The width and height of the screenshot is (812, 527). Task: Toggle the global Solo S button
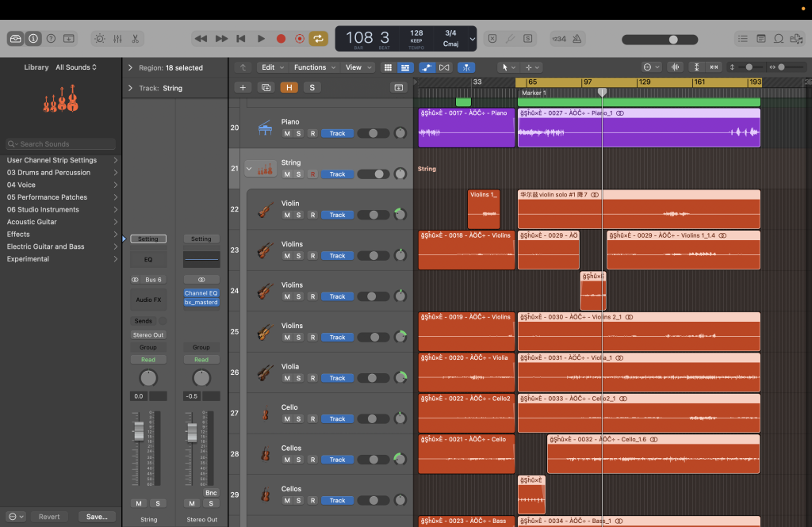[312, 87]
